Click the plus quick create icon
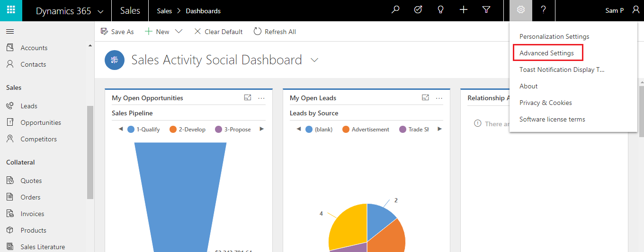Viewport: 644px width, 252px height. tap(464, 10)
